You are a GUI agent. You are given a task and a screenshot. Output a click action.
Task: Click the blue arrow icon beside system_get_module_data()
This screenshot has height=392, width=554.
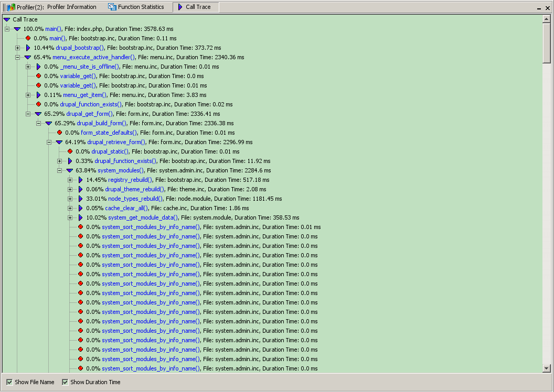80,217
